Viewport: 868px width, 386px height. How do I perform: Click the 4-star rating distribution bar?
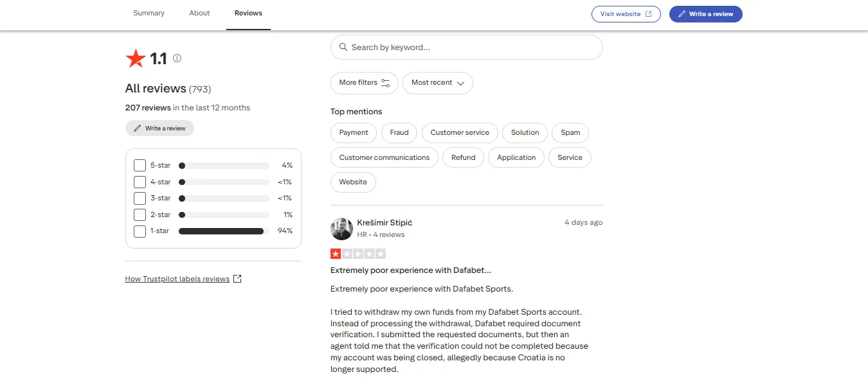coord(224,182)
